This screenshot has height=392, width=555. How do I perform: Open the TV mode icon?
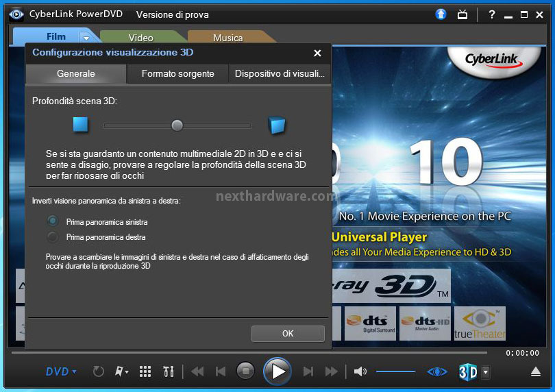pyautogui.click(x=463, y=14)
